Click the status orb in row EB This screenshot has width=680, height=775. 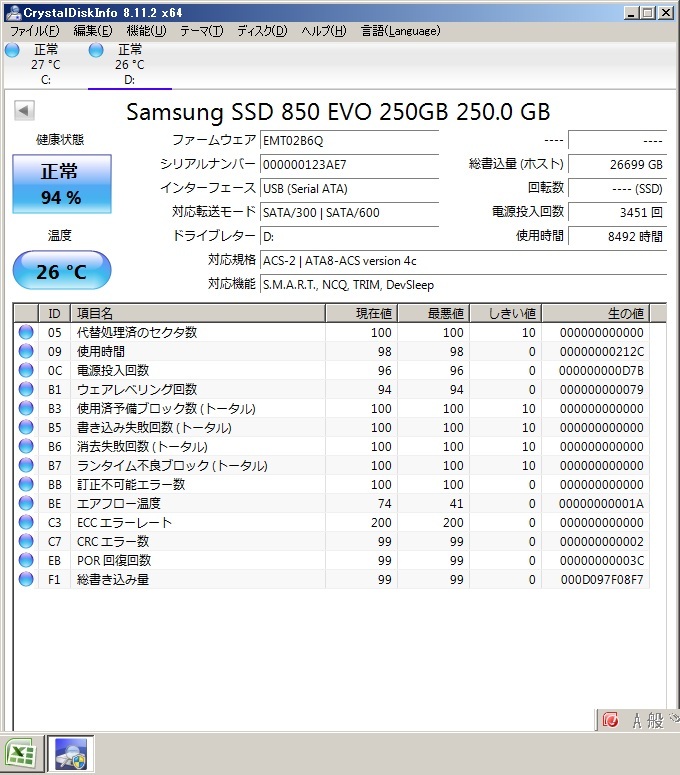[26, 560]
